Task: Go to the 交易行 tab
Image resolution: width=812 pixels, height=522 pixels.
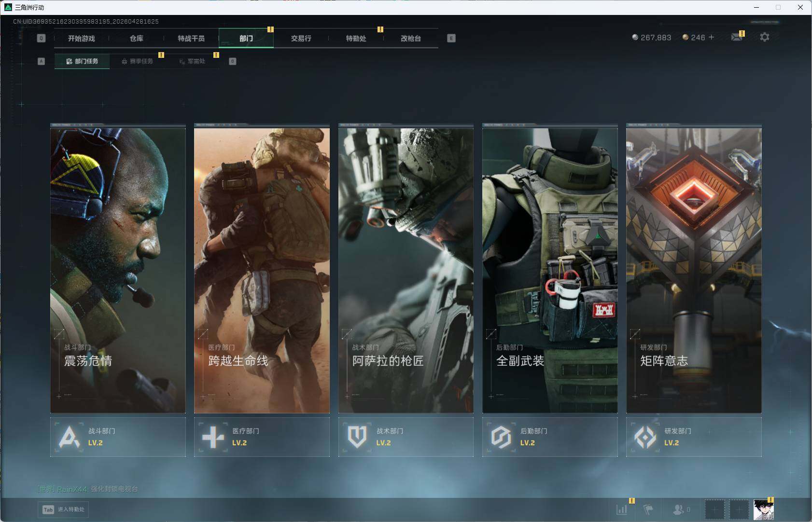Action: point(301,39)
